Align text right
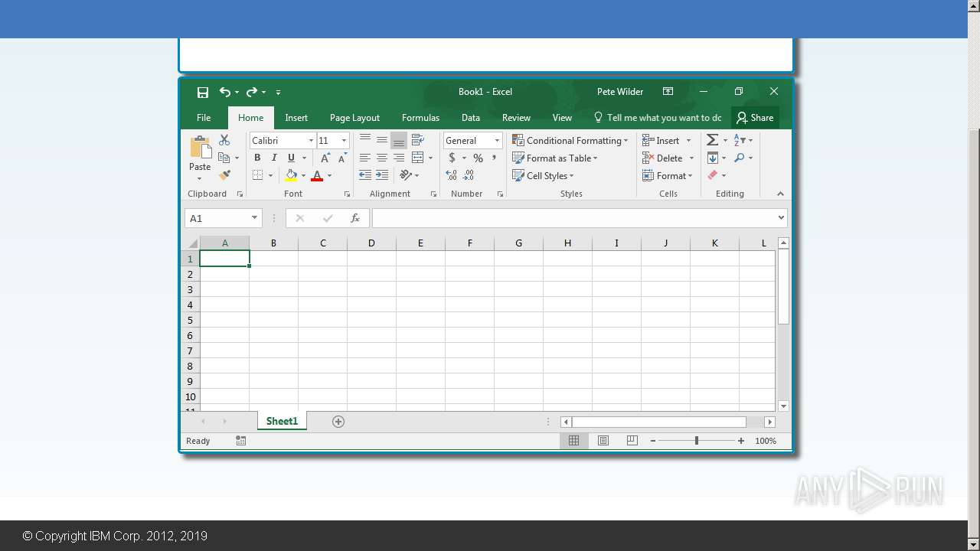The height and width of the screenshot is (551, 980). click(399, 158)
